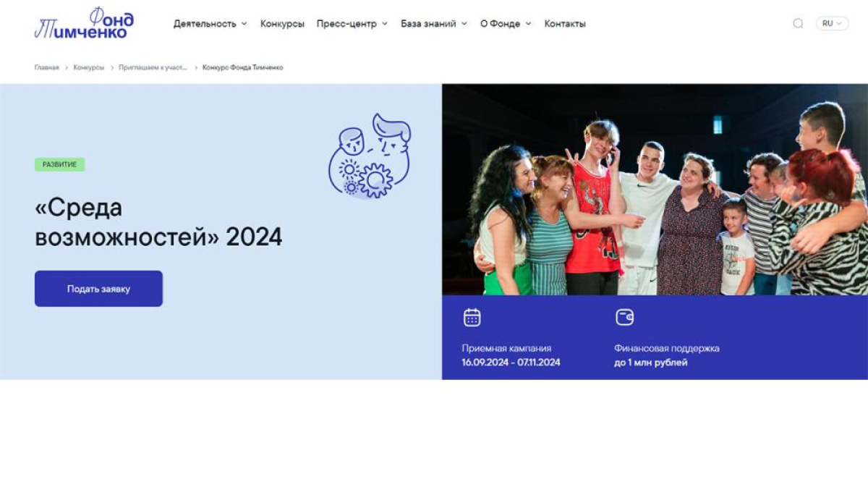This screenshot has width=868, height=487.
Task: Click the Конкурсы breadcrumb link
Action: click(88, 67)
